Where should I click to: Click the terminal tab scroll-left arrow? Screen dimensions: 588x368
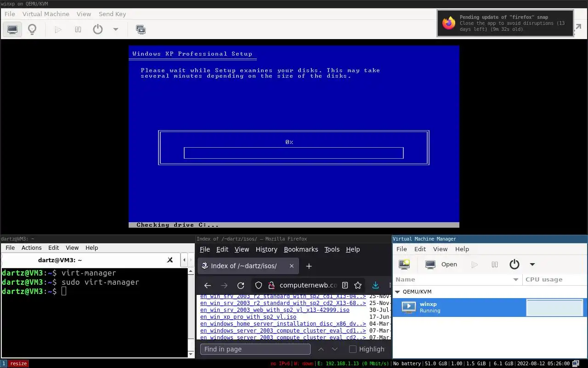(x=184, y=260)
